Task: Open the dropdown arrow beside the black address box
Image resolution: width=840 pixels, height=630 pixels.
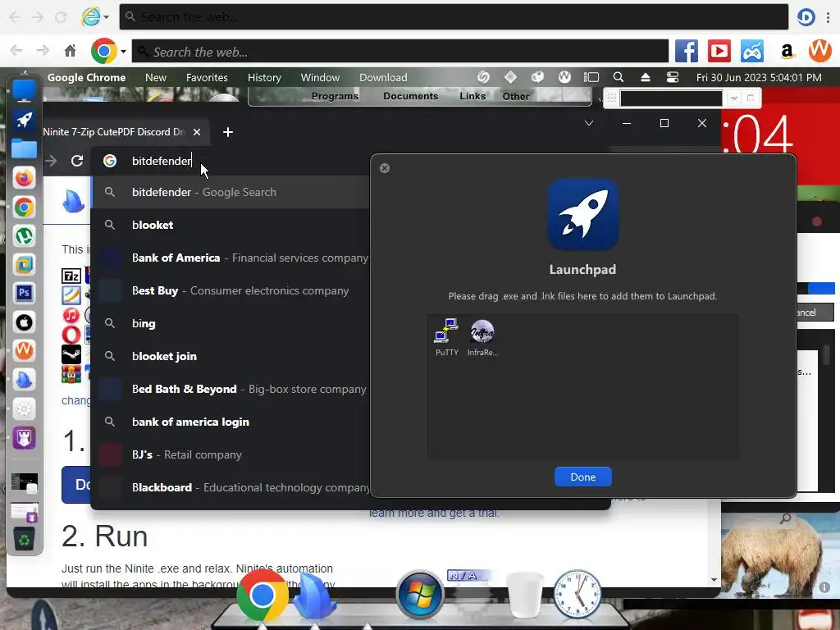Action: pyautogui.click(x=734, y=98)
